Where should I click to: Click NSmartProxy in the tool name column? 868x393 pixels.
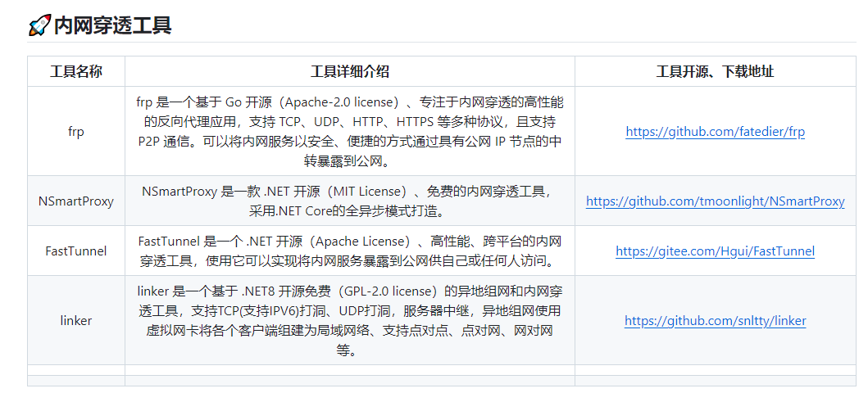(76, 201)
